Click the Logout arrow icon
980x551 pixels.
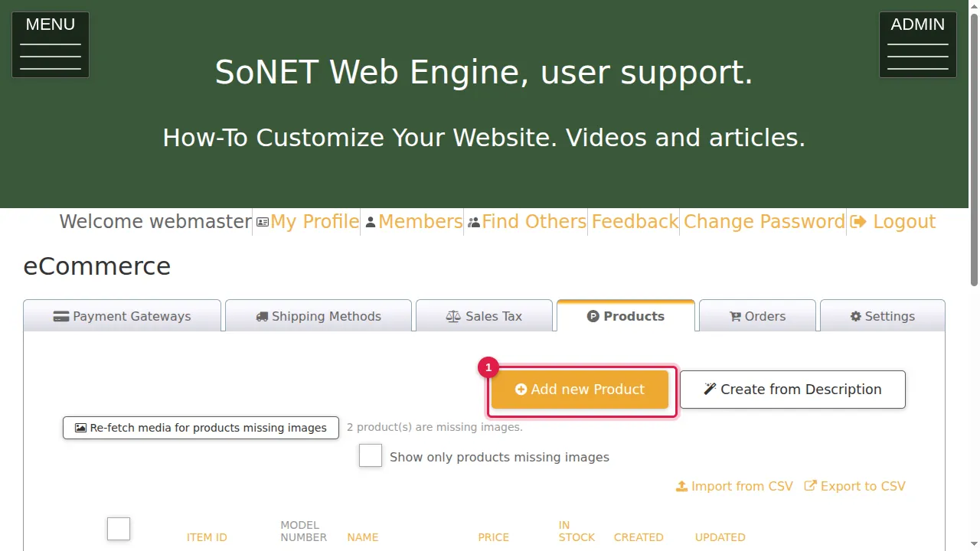click(x=858, y=222)
